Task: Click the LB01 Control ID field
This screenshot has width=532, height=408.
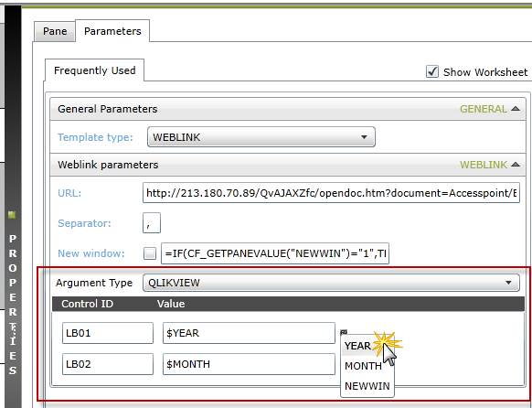Action: [x=108, y=333]
